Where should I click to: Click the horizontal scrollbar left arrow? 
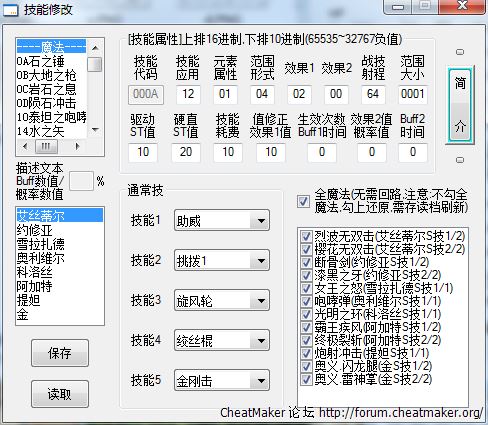point(25,146)
